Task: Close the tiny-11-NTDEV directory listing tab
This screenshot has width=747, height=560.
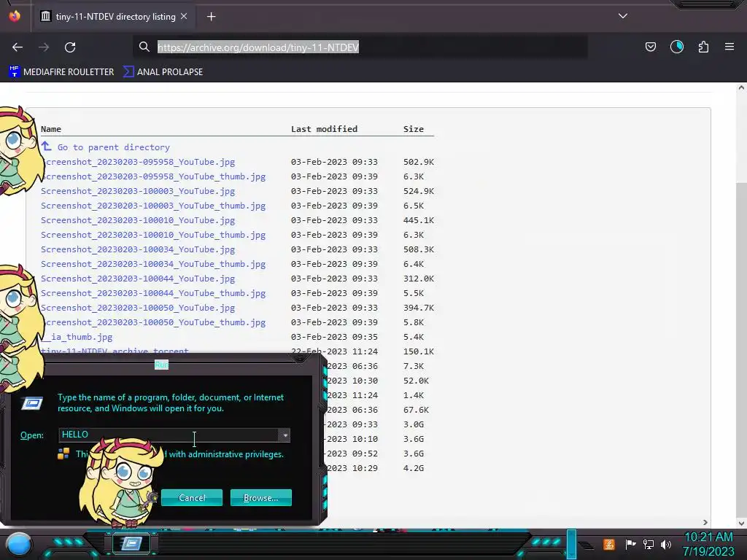Action: 184,16
